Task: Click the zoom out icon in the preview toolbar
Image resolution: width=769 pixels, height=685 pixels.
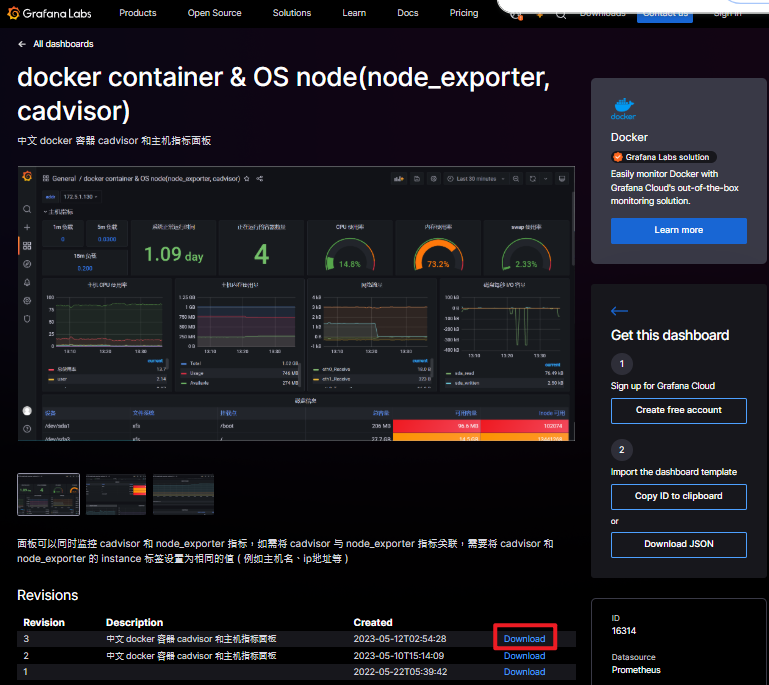Action: (x=516, y=179)
